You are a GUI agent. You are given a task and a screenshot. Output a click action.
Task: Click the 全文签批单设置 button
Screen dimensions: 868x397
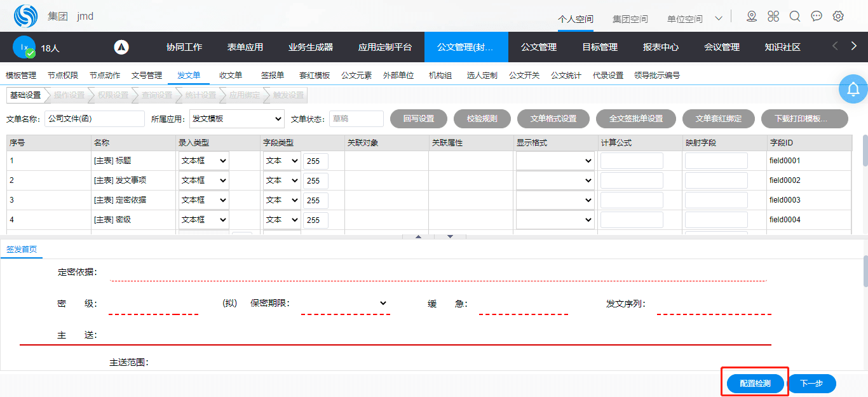click(636, 119)
